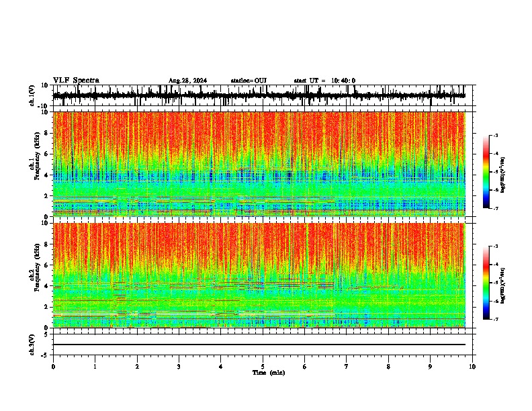Click the "-3" value on ch.2 color bar
Screen dimensions: 532x411
495,246
